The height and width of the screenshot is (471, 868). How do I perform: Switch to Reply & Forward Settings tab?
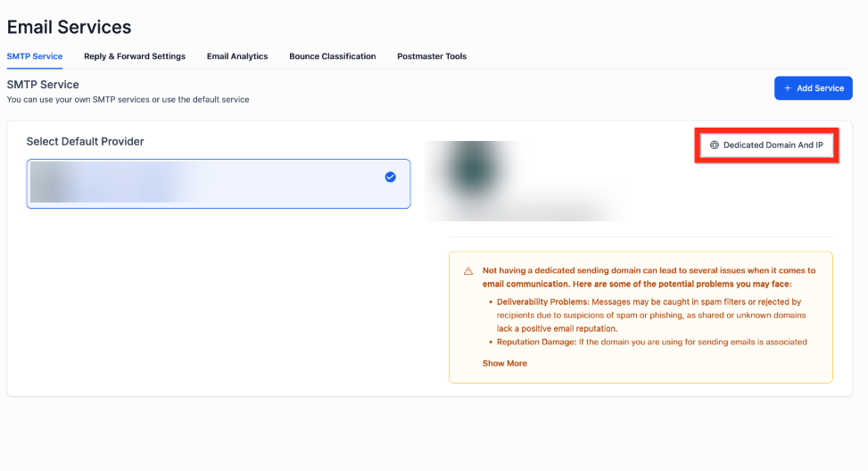click(x=135, y=56)
